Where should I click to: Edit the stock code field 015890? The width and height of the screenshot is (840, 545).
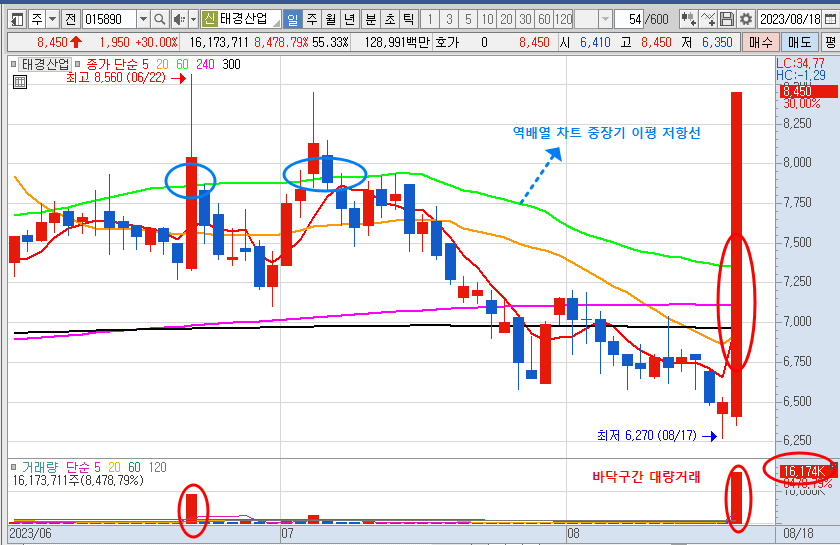tap(109, 20)
